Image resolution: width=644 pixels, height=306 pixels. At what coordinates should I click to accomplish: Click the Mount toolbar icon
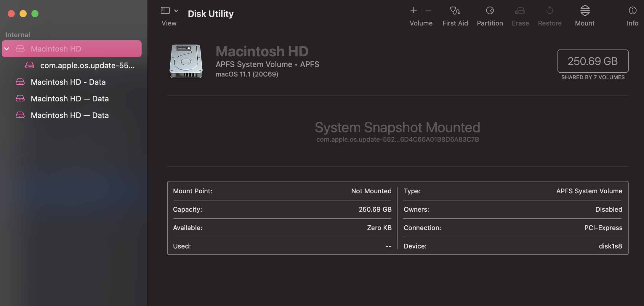pyautogui.click(x=584, y=15)
